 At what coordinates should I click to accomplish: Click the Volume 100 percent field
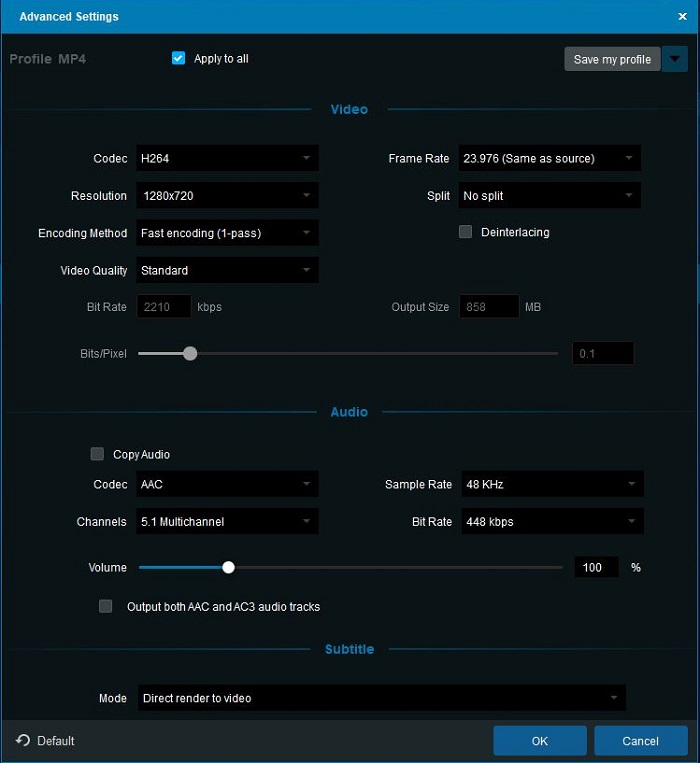click(x=596, y=567)
